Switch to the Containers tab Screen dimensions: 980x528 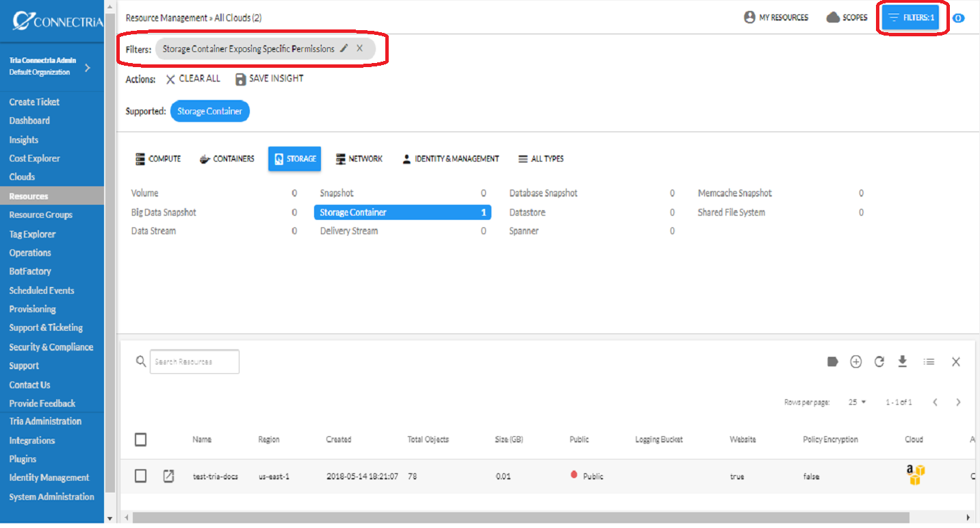(227, 159)
